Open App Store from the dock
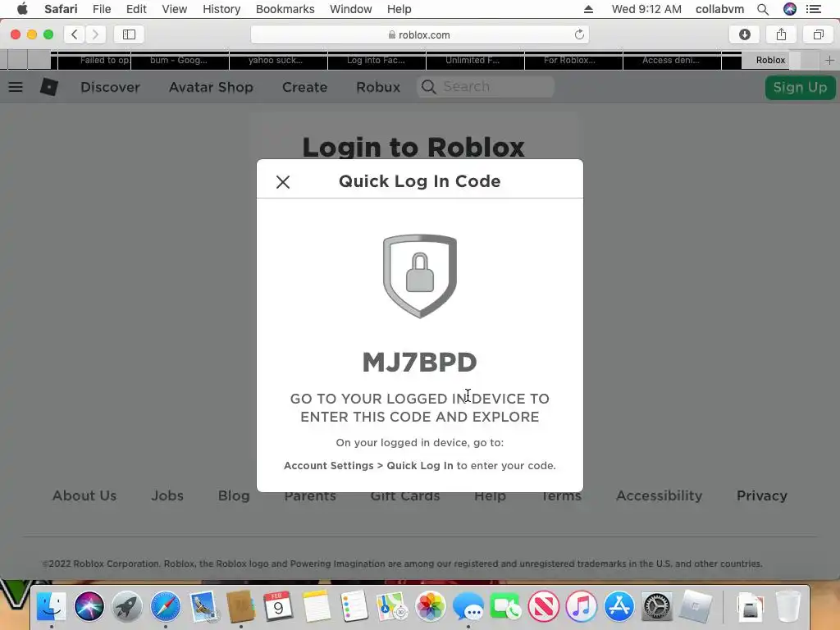Screen dimensions: 840x630 619,606
